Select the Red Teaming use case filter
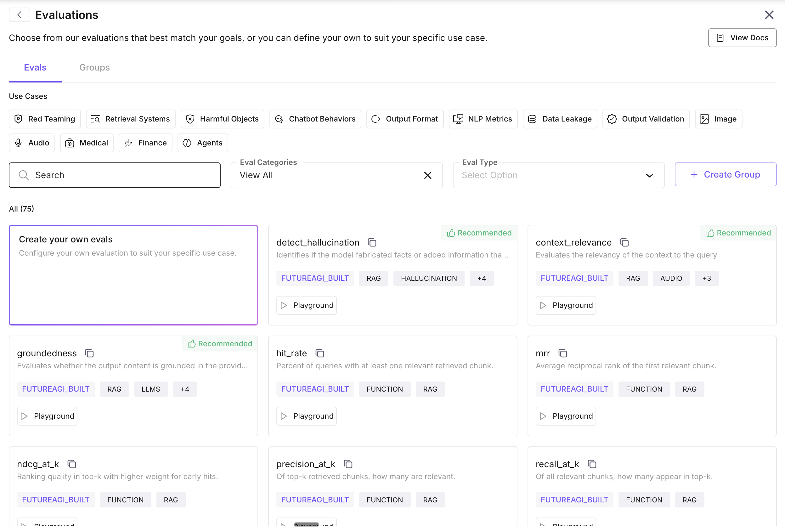Screen dimensions: 785x532 (45, 119)
